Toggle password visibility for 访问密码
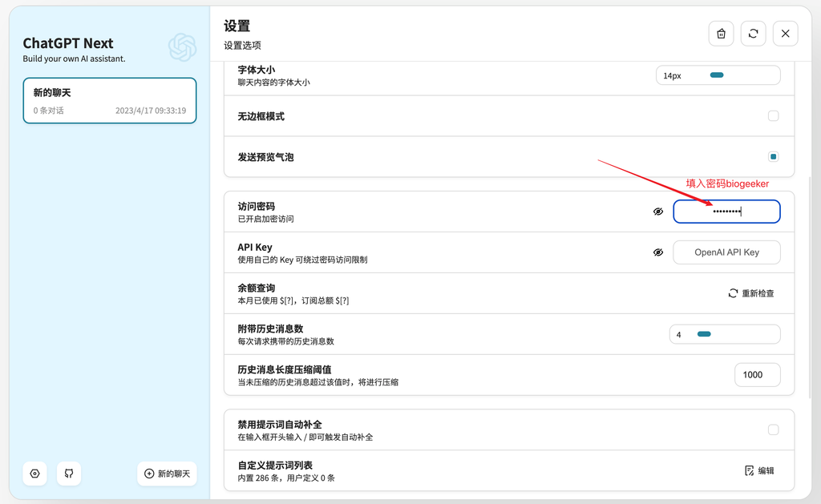821x504 pixels. point(658,212)
